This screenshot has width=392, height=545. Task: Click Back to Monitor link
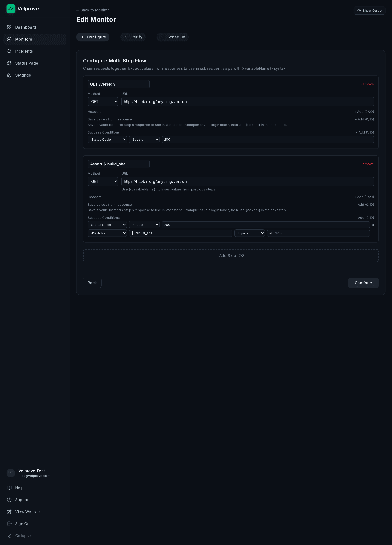(x=92, y=10)
